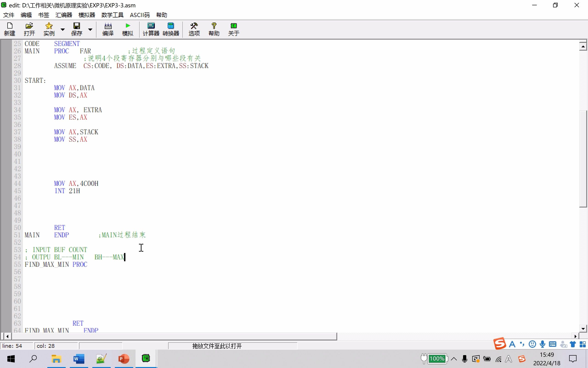Open Sogou emoji smiley panel
This screenshot has width=588, height=368.
pos(532,344)
